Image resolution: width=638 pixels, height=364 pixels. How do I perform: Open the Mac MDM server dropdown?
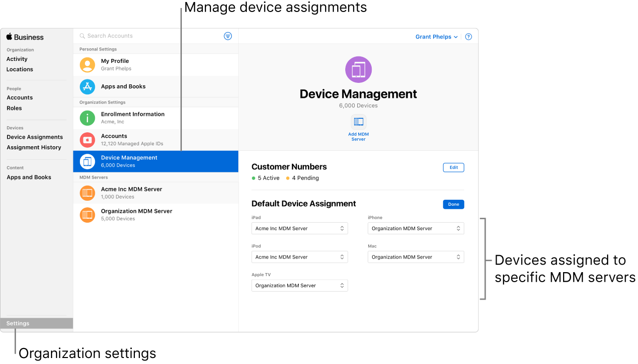pos(416,257)
